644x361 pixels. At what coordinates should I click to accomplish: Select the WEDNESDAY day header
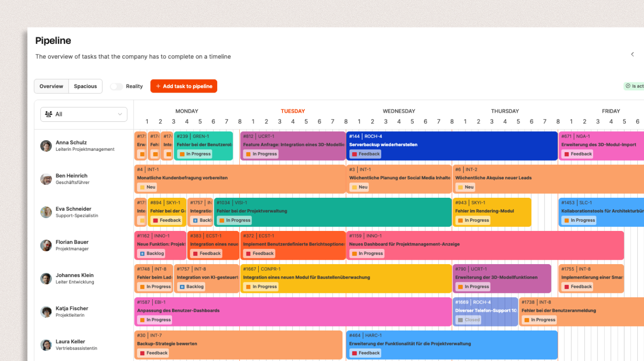click(x=399, y=111)
